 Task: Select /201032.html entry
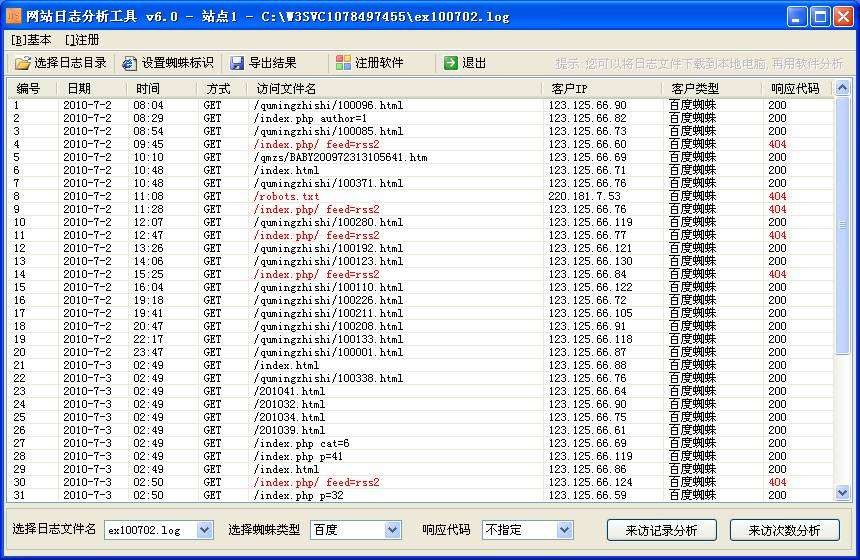pyautogui.click(x=289, y=405)
